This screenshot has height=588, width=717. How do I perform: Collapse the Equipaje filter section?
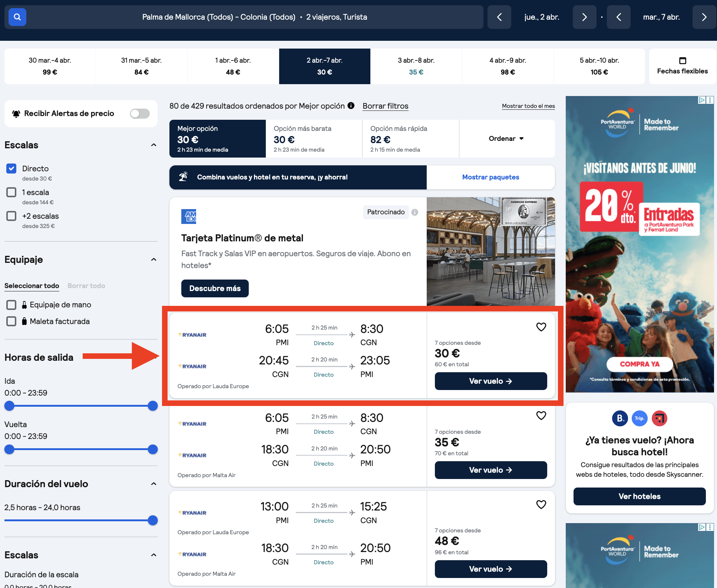tap(153, 260)
